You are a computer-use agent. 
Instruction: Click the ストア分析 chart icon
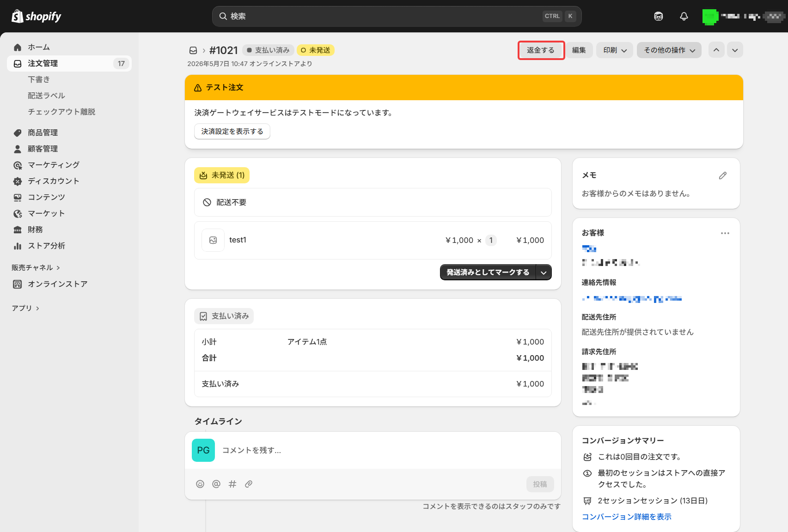point(18,246)
